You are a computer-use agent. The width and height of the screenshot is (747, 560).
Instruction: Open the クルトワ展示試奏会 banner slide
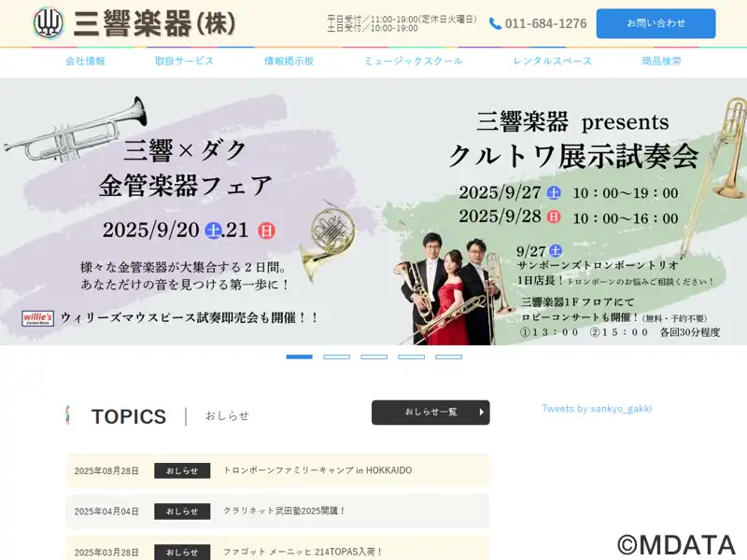(562, 212)
